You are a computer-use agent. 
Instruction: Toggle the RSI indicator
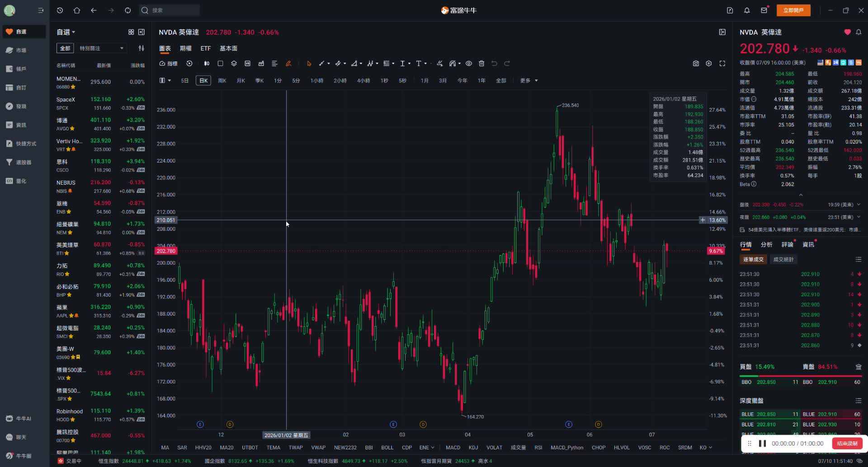(538, 448)
